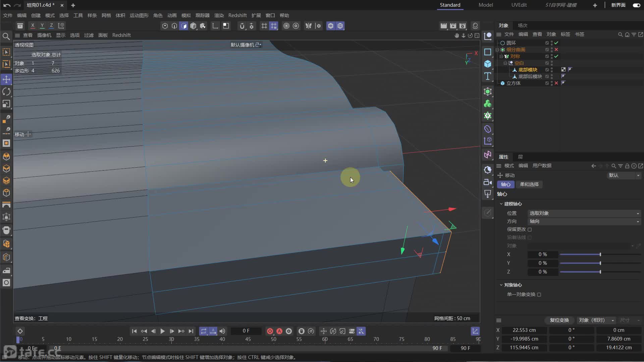The width and height of the screenshot is (644, 362).
Task: Go to start of animation
Action: (x=134, y=331)
